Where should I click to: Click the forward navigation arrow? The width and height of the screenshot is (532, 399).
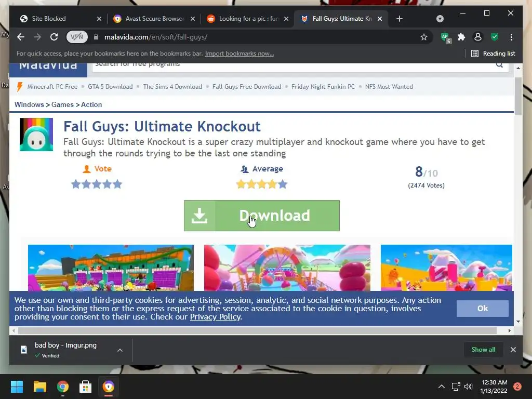click(37, 37)
